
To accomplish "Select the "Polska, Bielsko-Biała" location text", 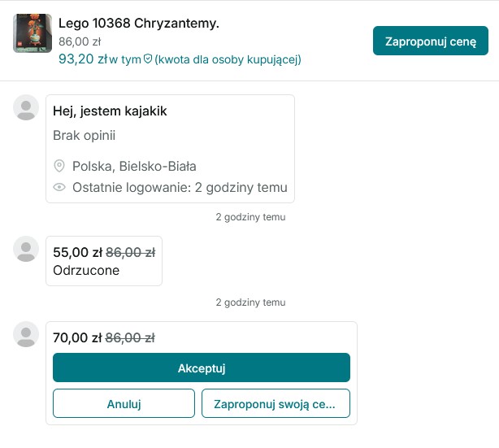I will [134, 166].
